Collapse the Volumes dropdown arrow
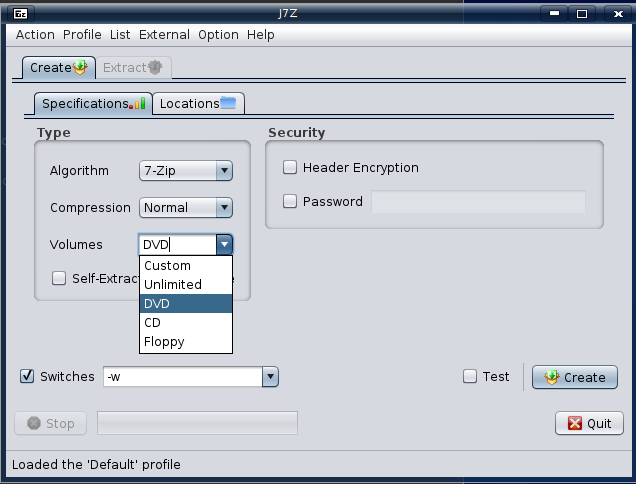636x484 pixels. [224, 245]
